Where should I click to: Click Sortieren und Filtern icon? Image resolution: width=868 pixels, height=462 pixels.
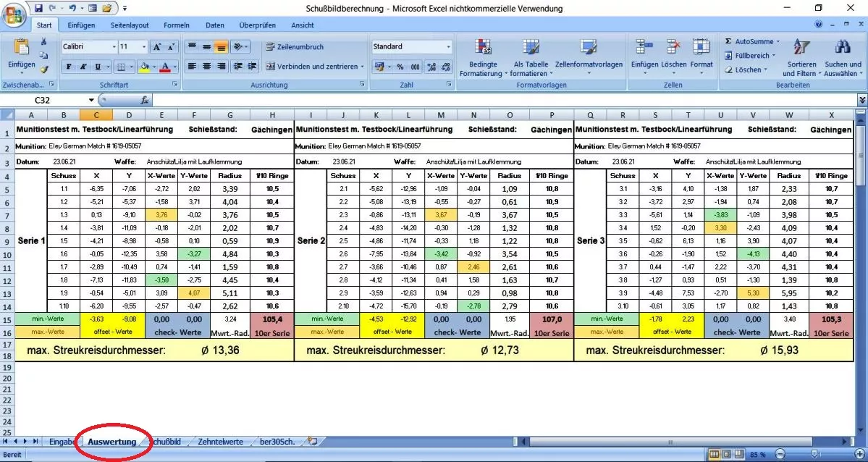[x=801, y=58]
